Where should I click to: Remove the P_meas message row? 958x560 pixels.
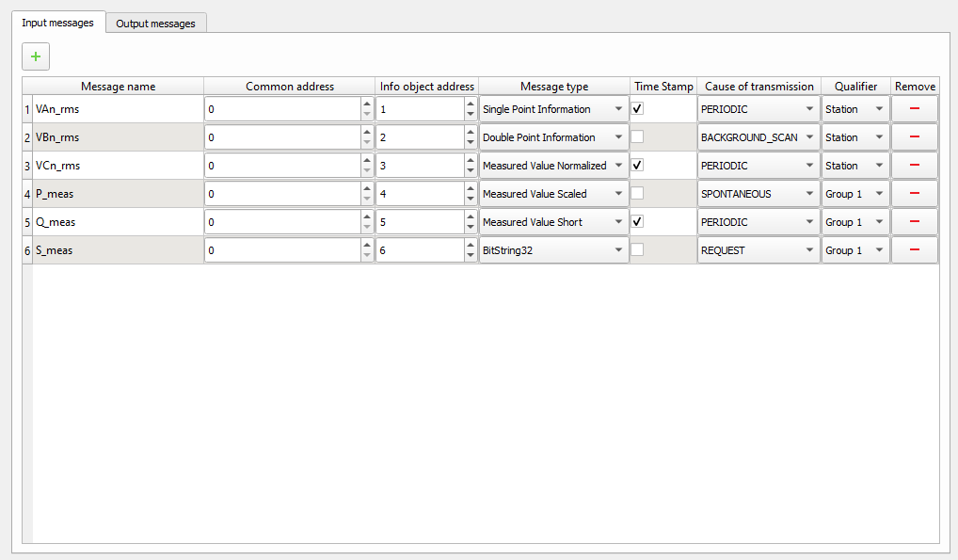914,194
